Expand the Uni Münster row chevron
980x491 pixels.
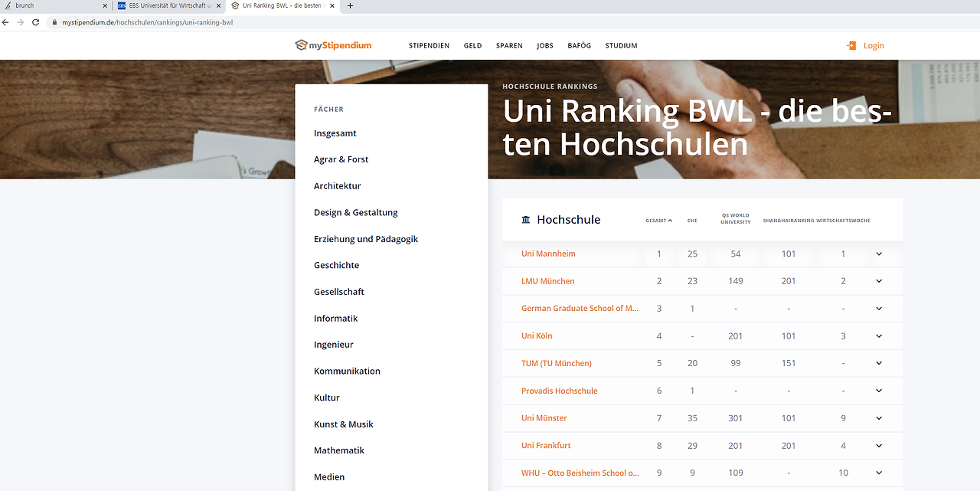879,418
